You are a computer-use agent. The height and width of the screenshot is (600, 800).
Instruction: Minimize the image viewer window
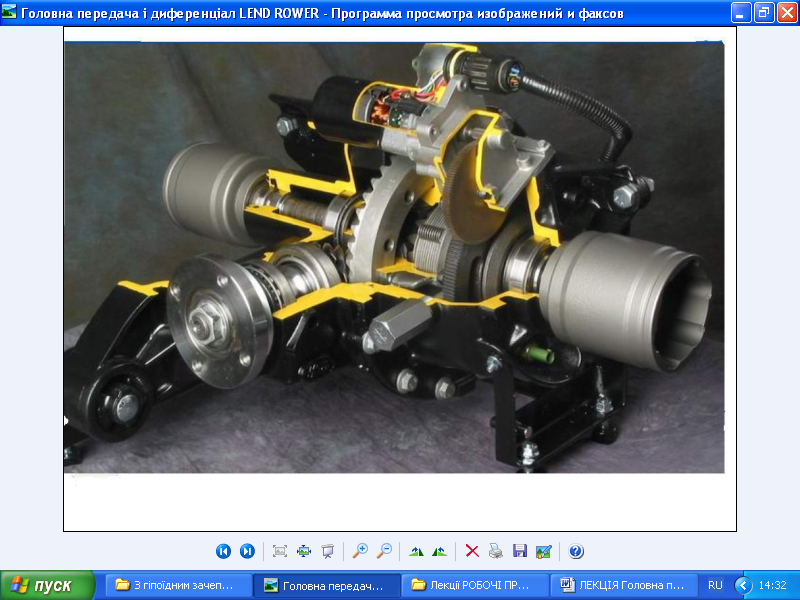click(x=740, y=13)
